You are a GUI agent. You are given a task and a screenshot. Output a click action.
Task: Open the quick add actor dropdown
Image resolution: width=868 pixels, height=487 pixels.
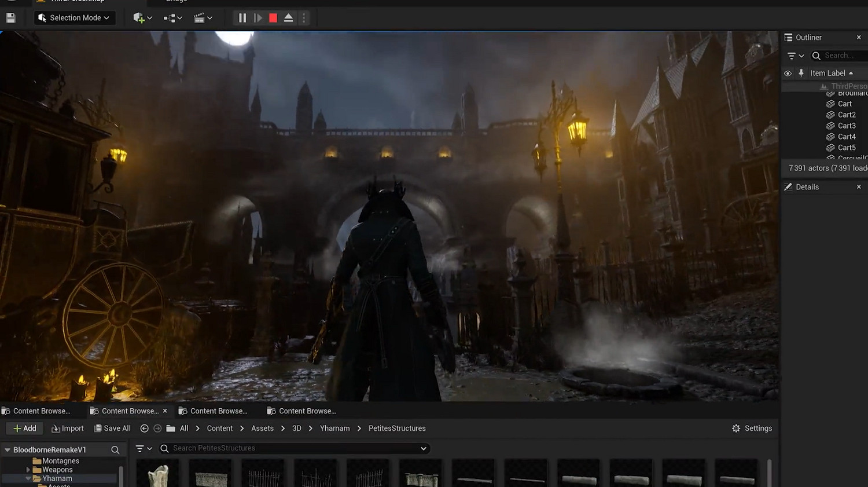[142, 18]
